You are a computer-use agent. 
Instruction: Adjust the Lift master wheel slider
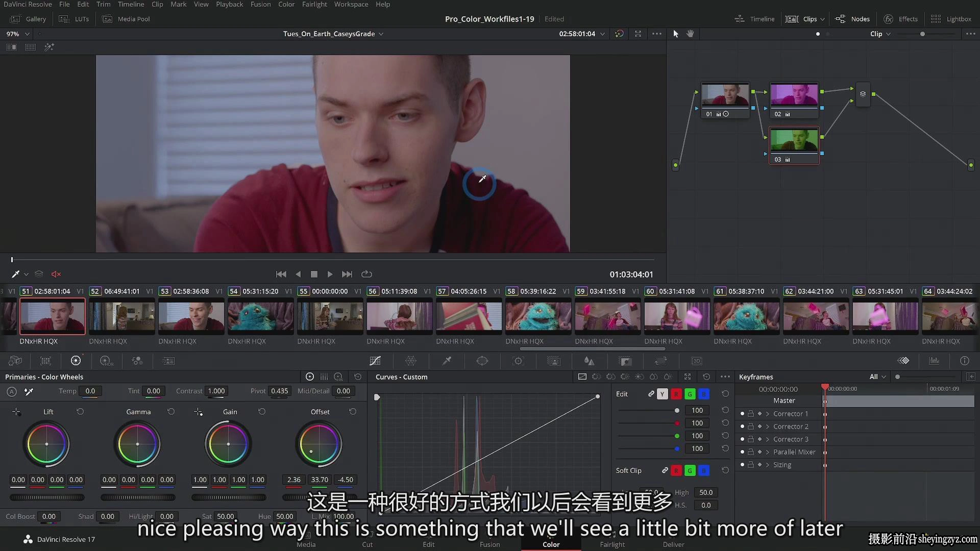point(47,497)
